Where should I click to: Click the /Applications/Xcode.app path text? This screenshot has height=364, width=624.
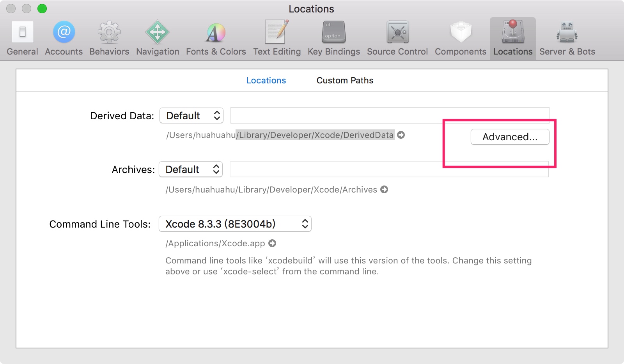pyautogui.click(x=215, y=243)
